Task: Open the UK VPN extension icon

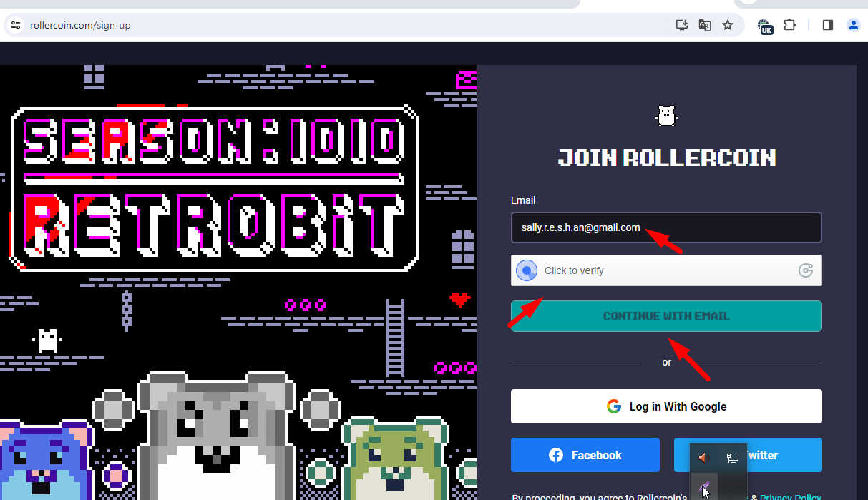Action: point(765,26)
